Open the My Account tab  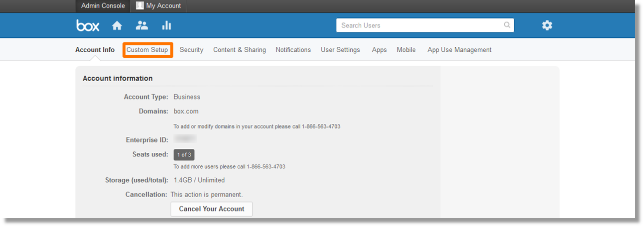pos(159,6)
